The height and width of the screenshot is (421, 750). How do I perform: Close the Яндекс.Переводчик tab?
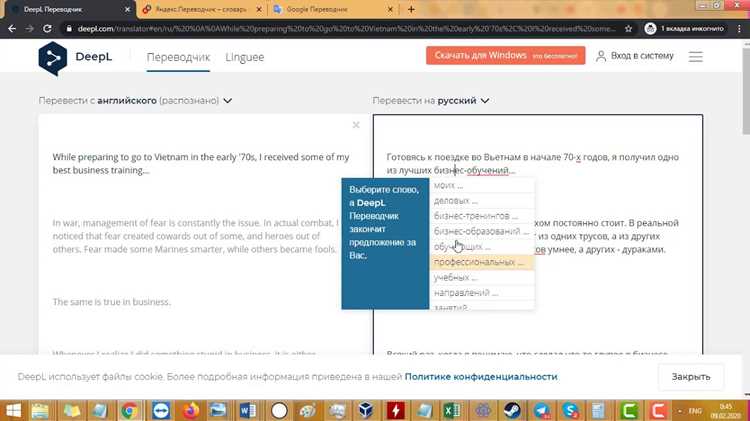(259, 9)
